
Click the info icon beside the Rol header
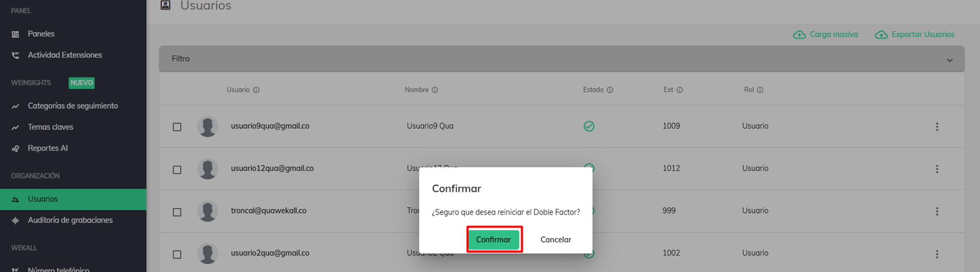point(760,90)
